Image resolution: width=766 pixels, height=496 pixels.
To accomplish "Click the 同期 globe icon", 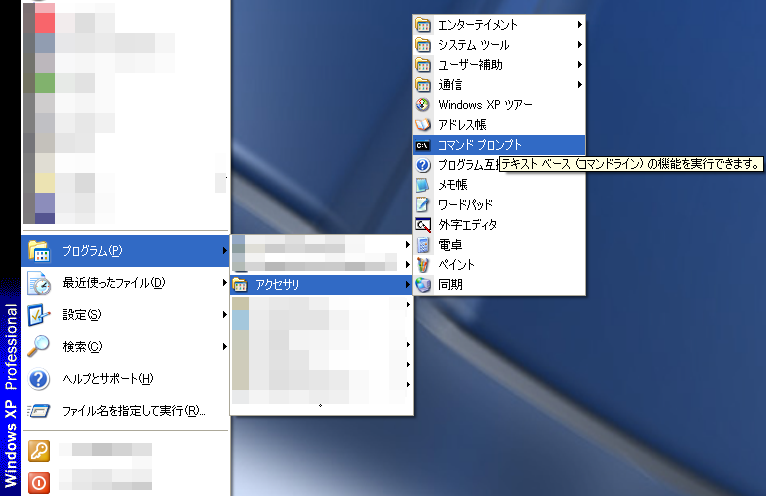I will (x=423, y=285).
